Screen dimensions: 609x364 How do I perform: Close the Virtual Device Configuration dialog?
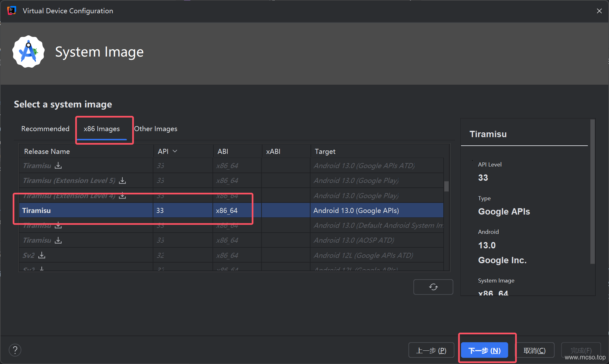click(599, 11)
